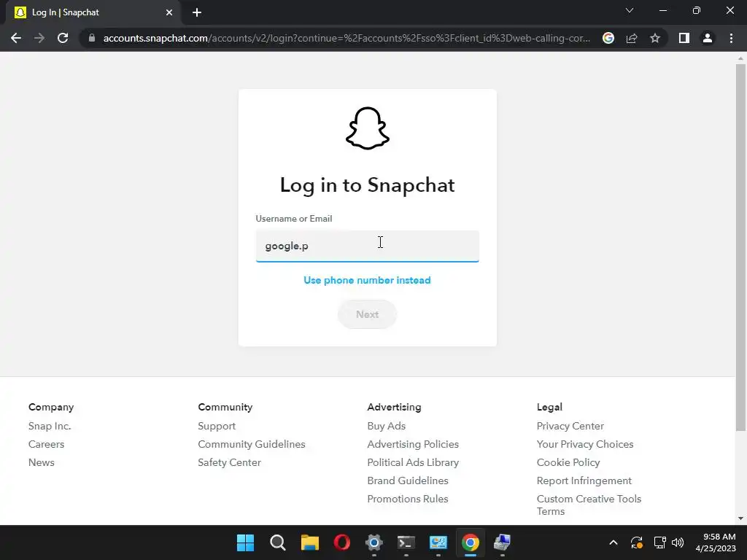747x560 pixels.
Task: Click the Community footer heading
Action: coord(225,407)
